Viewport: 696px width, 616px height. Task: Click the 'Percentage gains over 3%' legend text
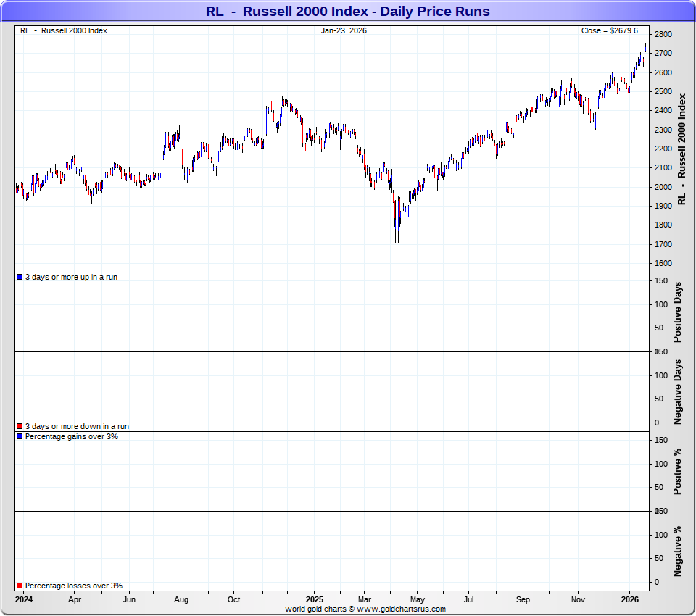[72, 436]
